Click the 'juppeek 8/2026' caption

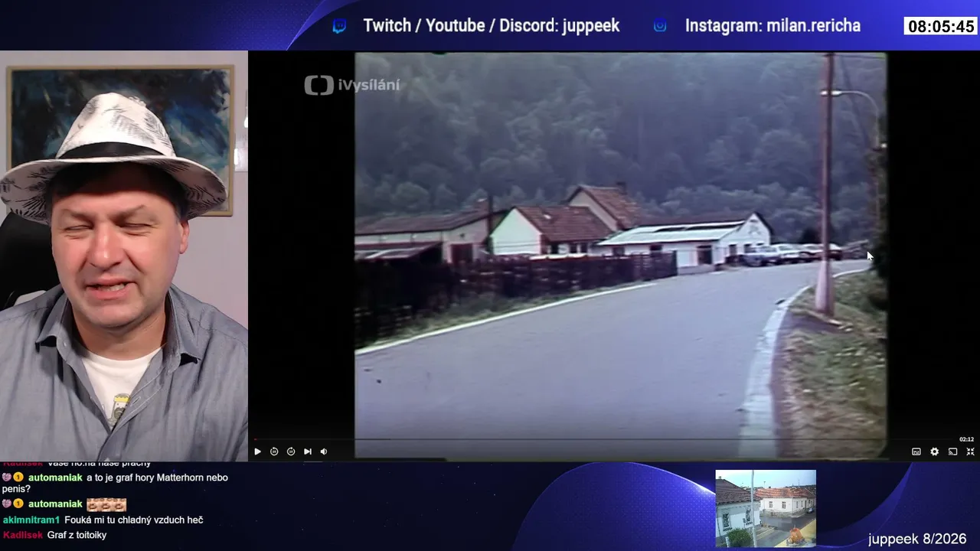[917, 540]
